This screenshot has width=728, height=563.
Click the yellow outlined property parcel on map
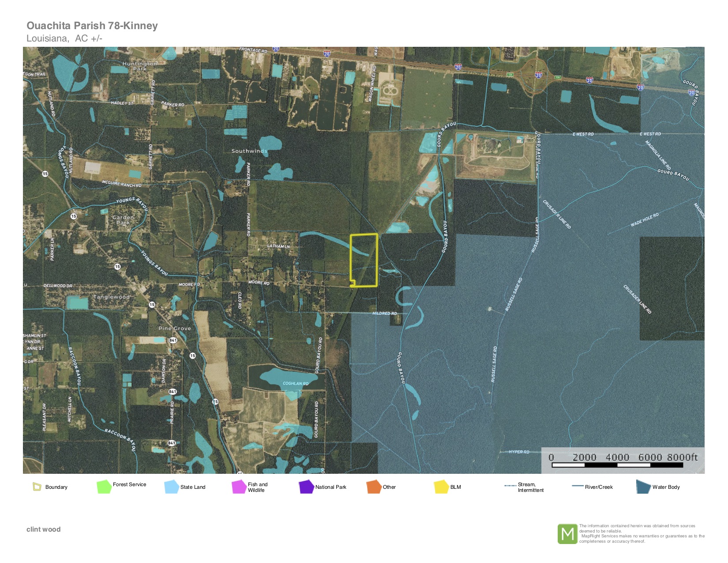[x=364, y=261]
